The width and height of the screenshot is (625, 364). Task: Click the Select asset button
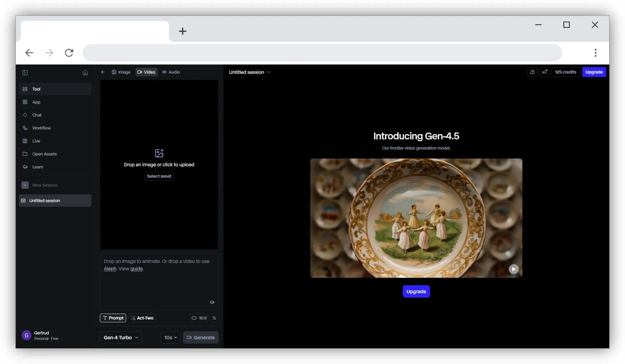click(159, 176)
